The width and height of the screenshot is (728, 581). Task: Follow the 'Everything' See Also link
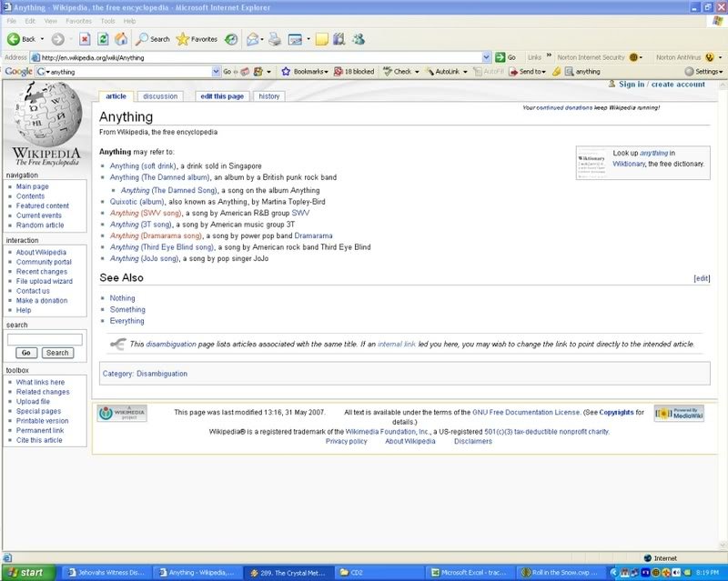pos(126,321)
